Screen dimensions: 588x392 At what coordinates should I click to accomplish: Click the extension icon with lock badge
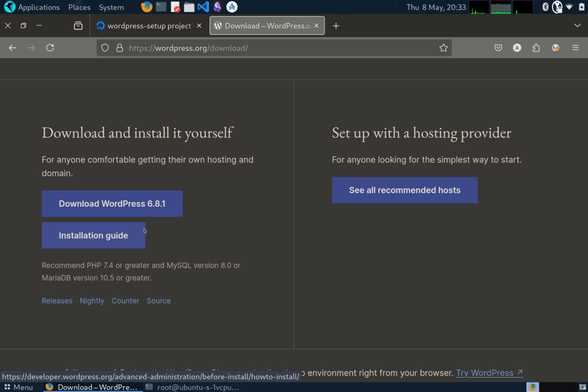(x=556, y=48)
